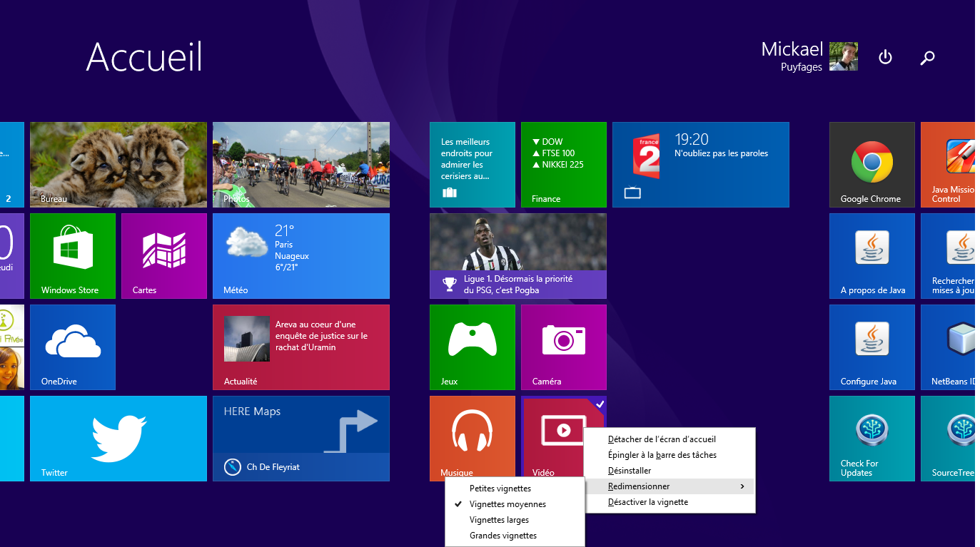Open the Actualité Areva news tile
The height and width of the screenshot is (547, 980).
[x=301, y=347]
